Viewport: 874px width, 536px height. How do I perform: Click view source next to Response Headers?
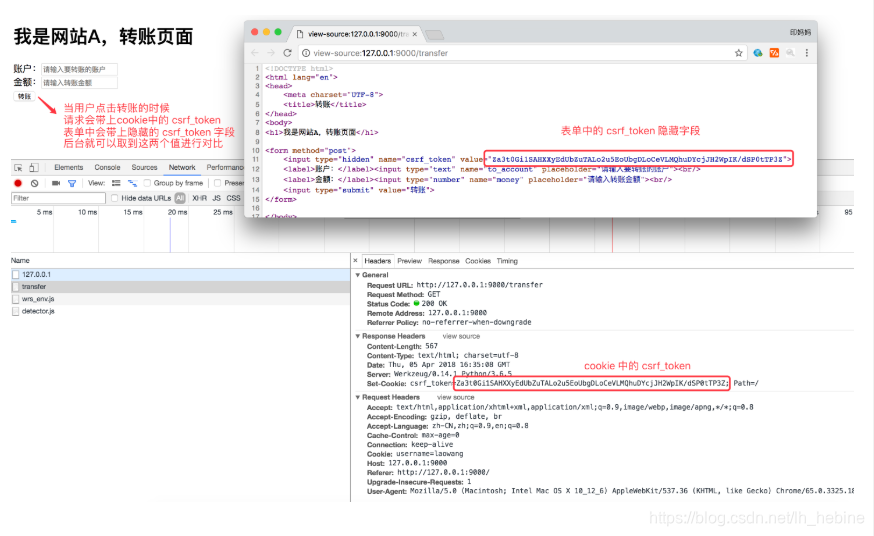pyautogui.click(x=461, y=337)
